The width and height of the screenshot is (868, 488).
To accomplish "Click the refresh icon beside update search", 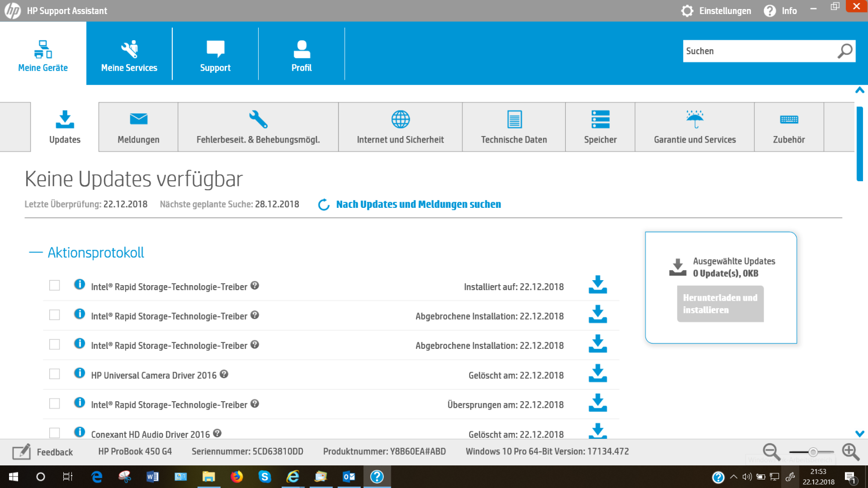I will click(x=324, y=205).
